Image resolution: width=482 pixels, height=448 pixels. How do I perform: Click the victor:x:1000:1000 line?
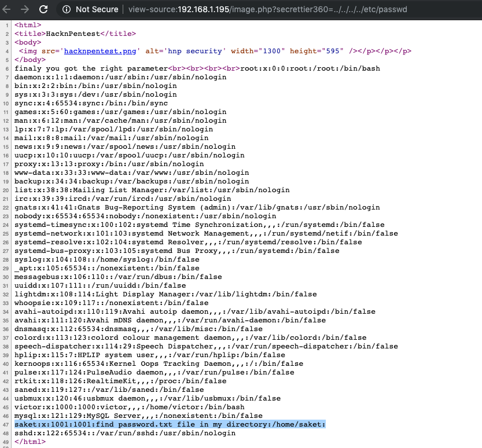130,407
